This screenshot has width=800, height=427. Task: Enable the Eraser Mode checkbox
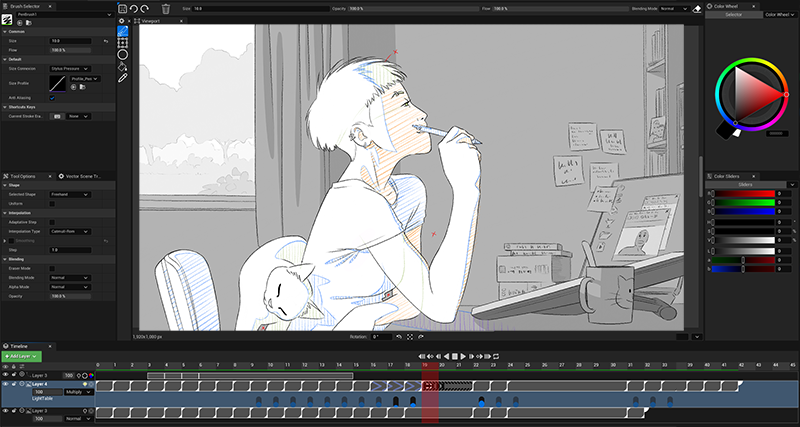(53, 268)
